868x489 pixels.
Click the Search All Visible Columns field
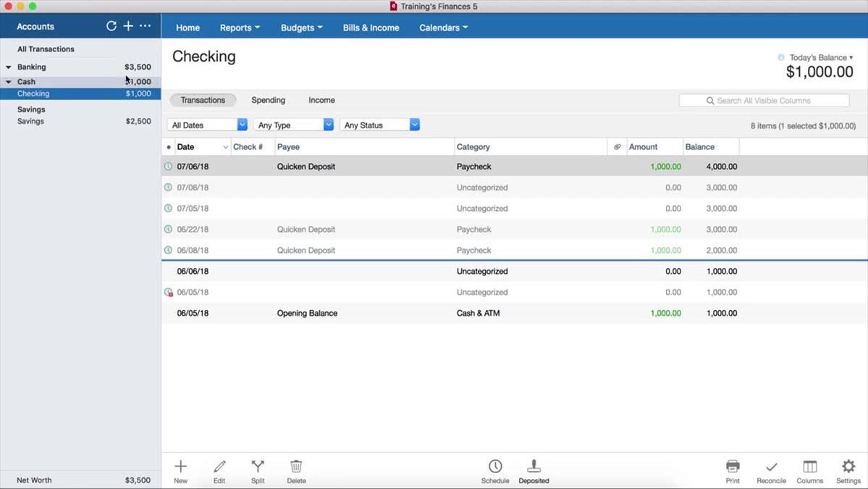point(764,101)
